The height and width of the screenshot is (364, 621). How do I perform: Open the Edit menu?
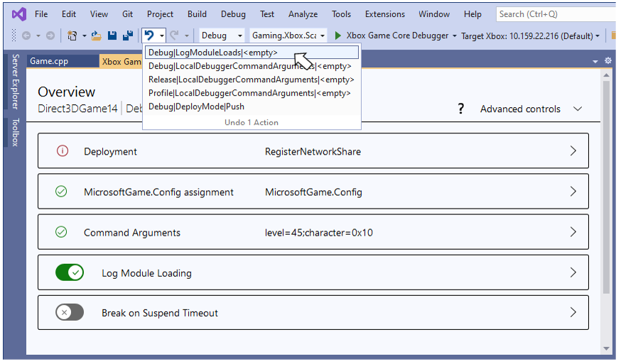coord(68,14)
